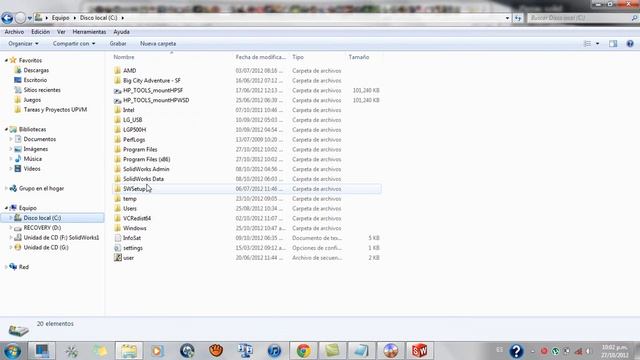Expand address bar history dropdown

click(507, 18)
